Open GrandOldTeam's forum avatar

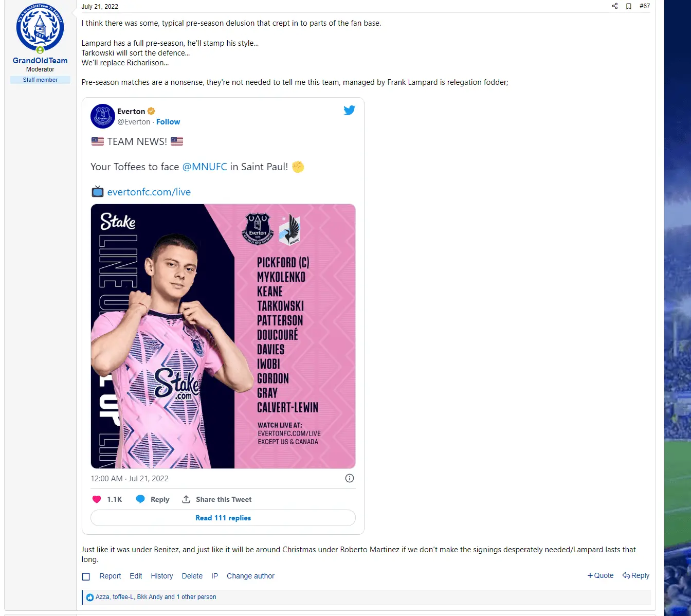coord(40,27)
